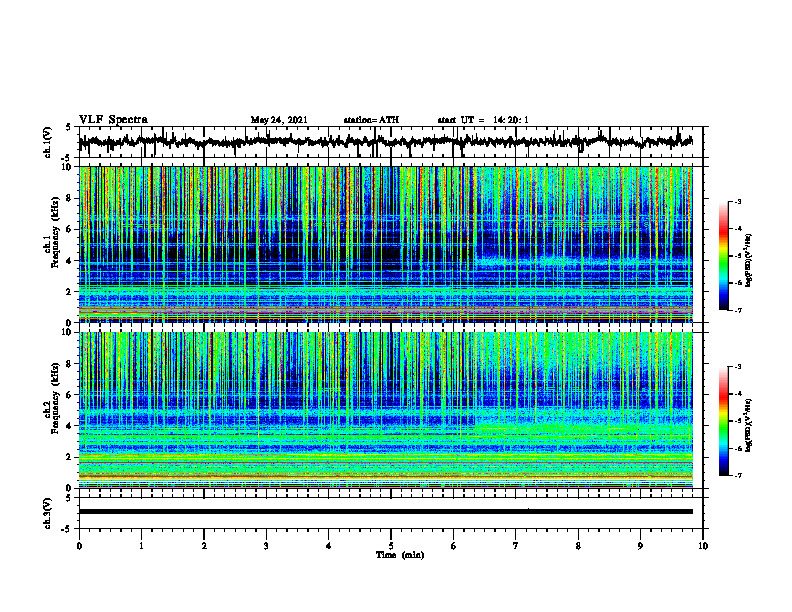792x612 pixels.
Task: Click the "-7" value on ch.2 colorbar
Action: [737, 476]
